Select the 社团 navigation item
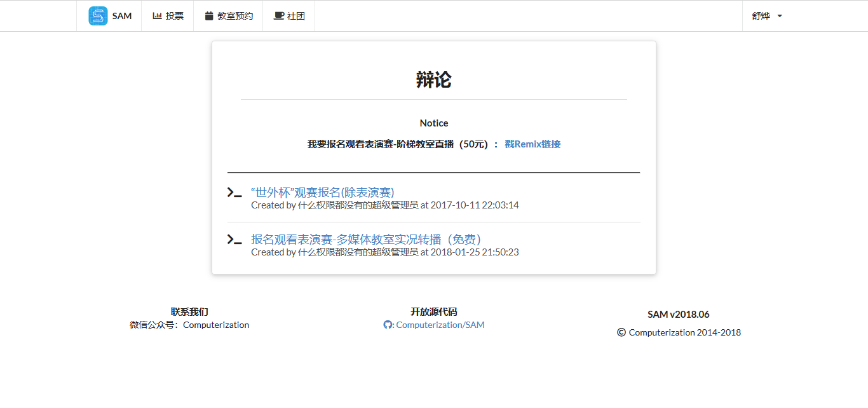 click(296, 16)
